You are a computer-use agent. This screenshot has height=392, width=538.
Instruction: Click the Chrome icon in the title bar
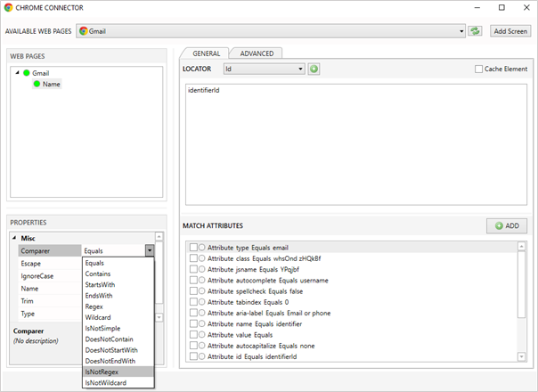click(x=8, y=7)
